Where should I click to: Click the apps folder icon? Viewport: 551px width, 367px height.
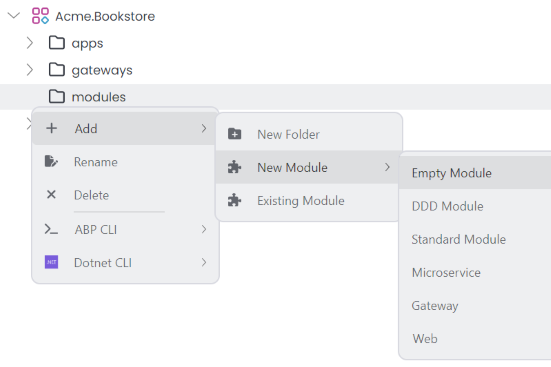57,43
